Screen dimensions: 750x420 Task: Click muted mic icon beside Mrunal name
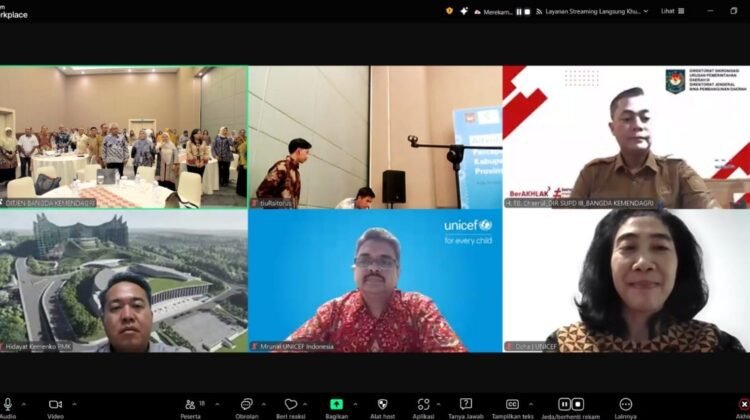coord(255,346)
